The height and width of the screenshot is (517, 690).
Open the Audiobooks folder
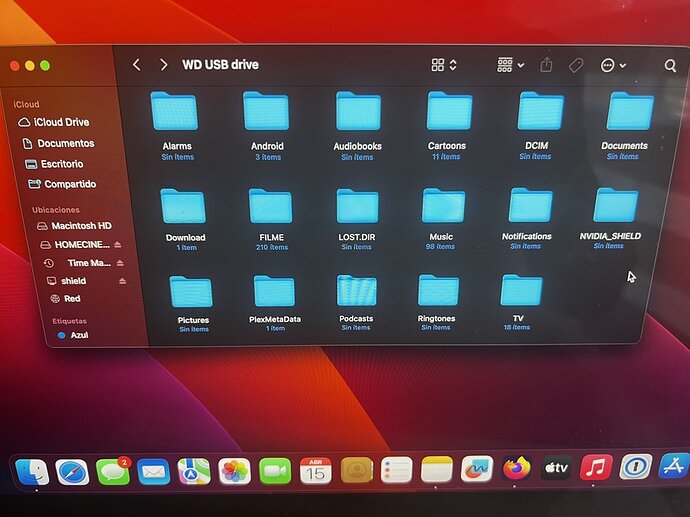click(358, 111)
